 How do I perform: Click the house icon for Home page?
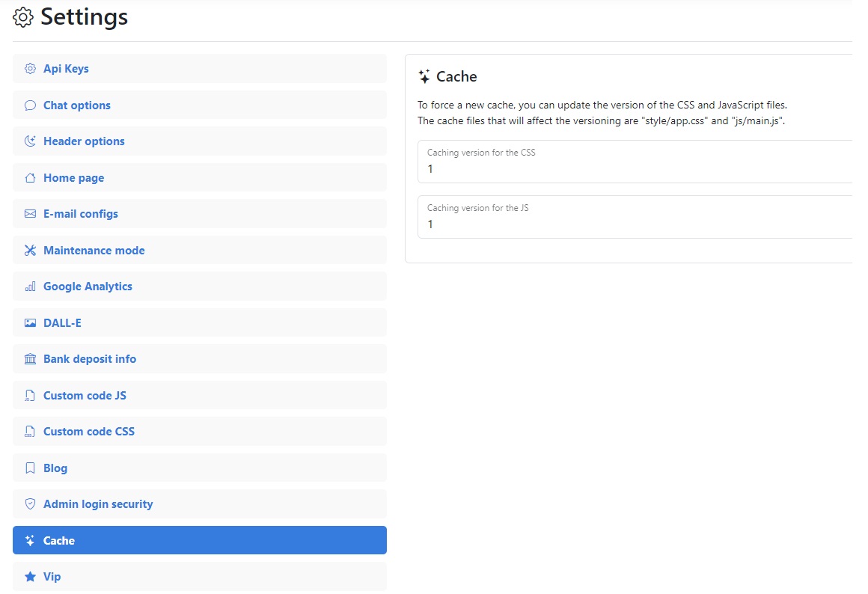click(30, 178)
